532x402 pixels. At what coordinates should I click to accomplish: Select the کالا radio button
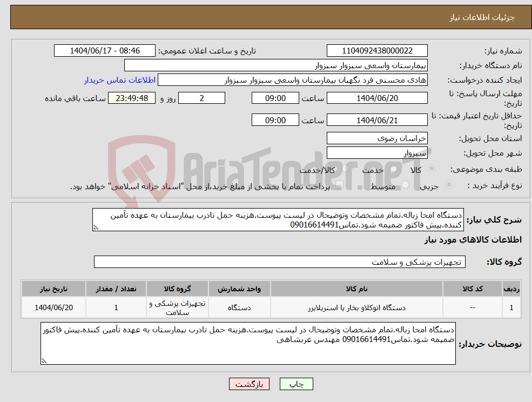(x=431, y=167)
